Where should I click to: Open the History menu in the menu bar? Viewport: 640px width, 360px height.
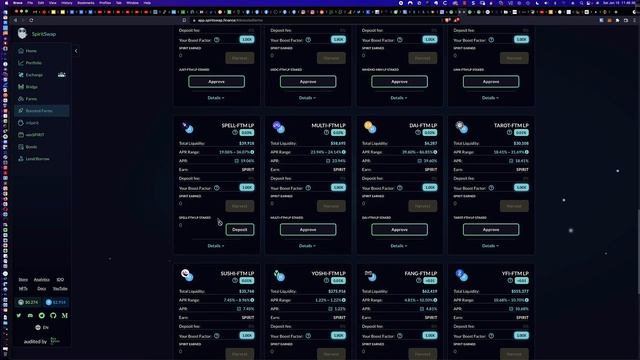click(66, 2)
